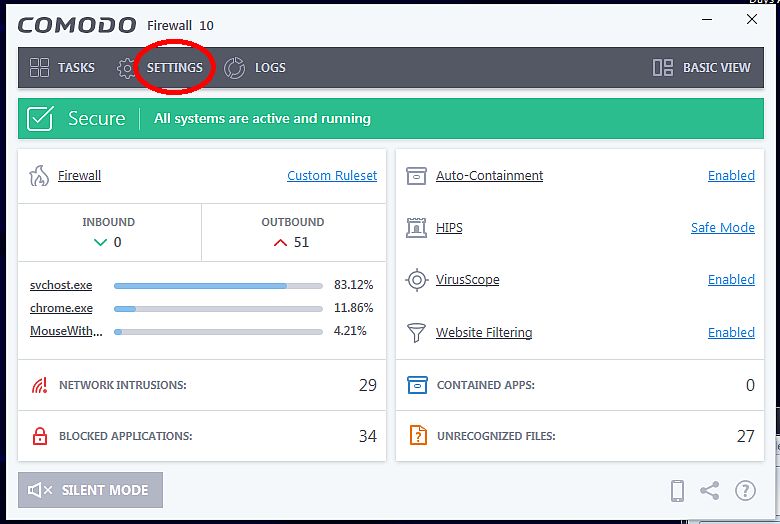Switch to Basic View
Viewport: 780px width, 524px height.
tap(701, 68)
